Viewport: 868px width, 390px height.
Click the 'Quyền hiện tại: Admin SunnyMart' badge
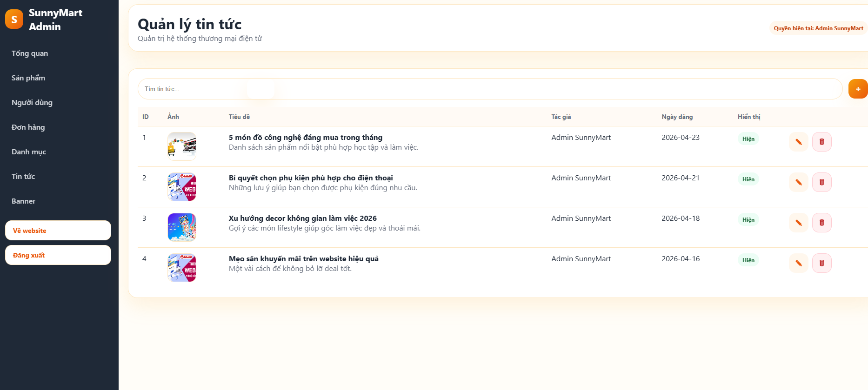818,28
